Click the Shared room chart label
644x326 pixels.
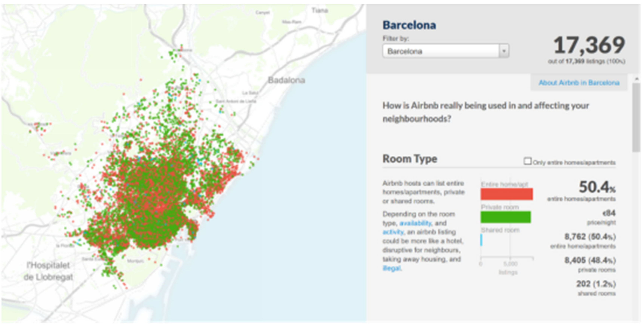[x=500, y=230]
